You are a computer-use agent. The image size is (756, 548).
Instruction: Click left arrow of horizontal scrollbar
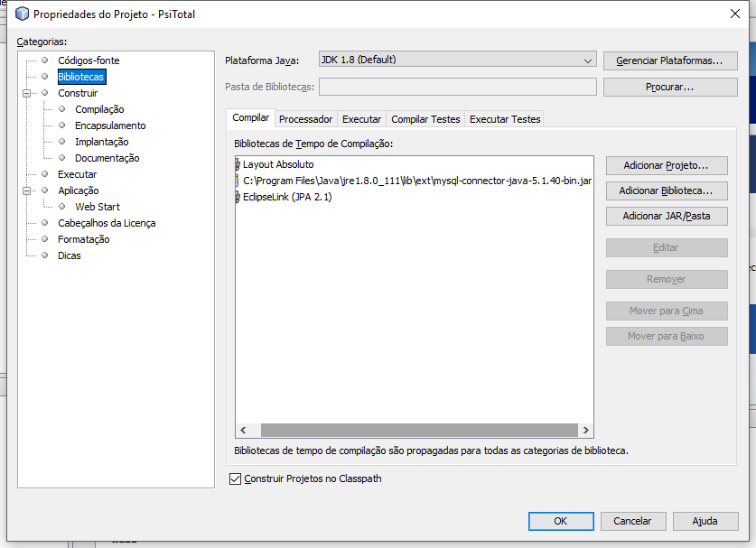click(244, 430)
